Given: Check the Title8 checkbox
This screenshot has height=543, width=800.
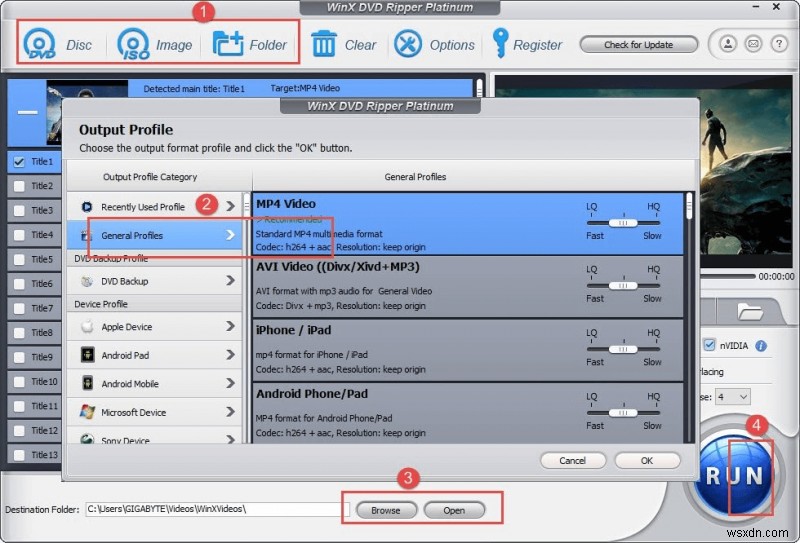Looking at the screenshot, I should tap(19, 333).
